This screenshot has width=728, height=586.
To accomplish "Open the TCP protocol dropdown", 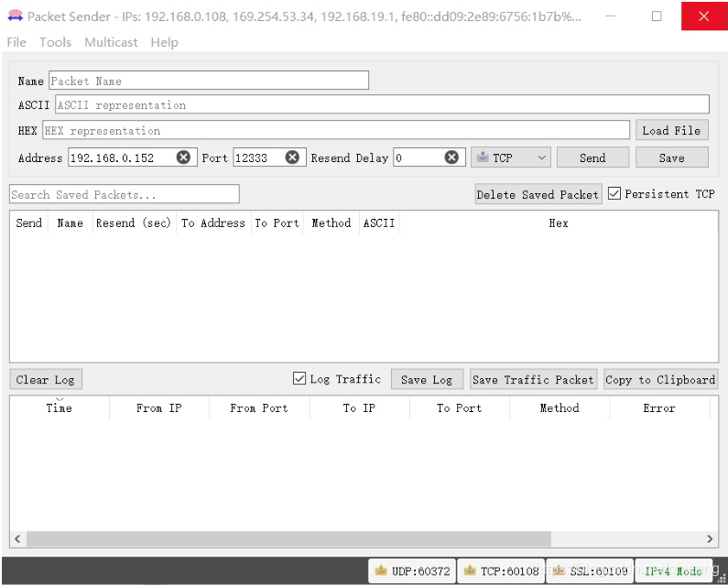I will (511, 157).
